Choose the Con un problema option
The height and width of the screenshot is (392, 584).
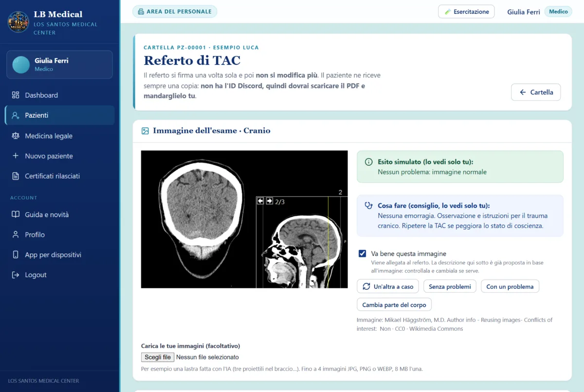pyautogui.click(x=510, y=286)
